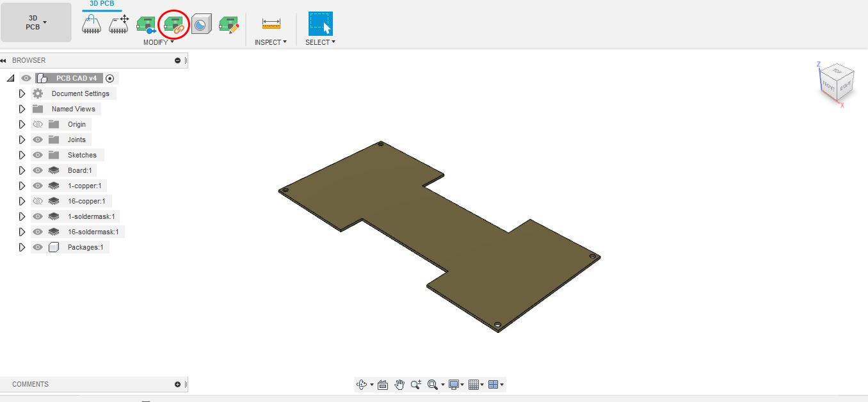Expand the Sketches tree node

pos(22,155)
